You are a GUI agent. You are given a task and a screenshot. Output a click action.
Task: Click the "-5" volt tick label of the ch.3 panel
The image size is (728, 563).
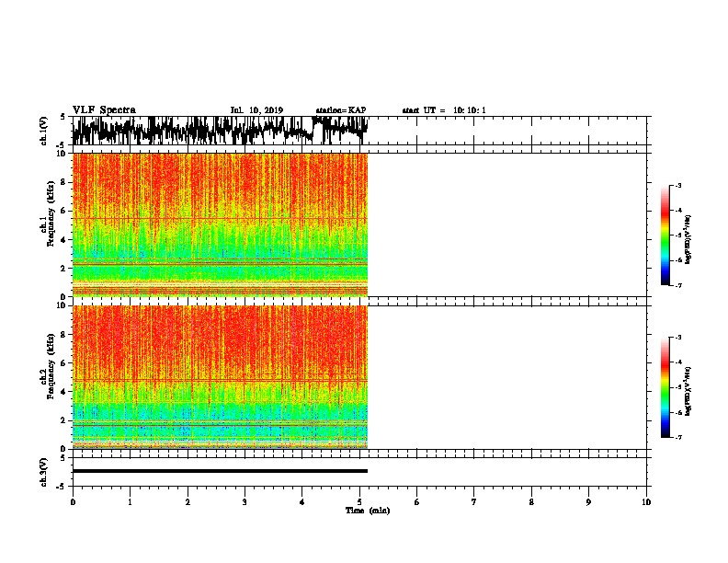pos(62,487)
